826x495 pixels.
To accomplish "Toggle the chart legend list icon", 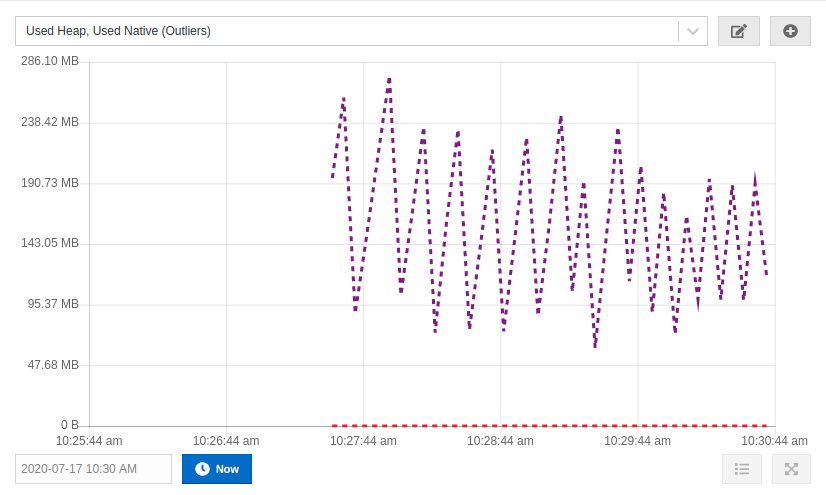I will pos(742,469).
